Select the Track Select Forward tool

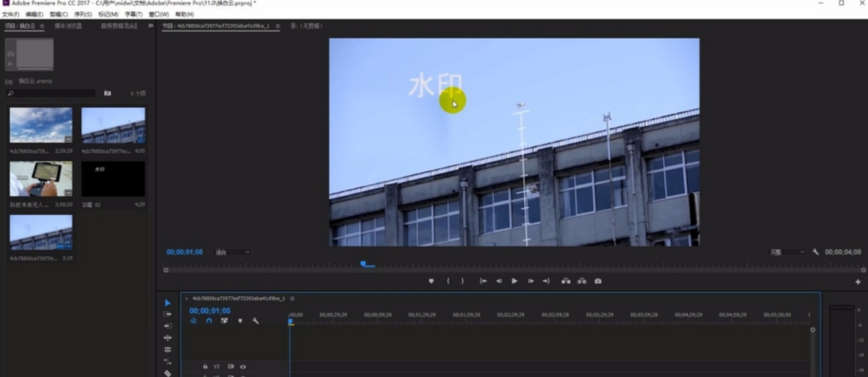pos(168,314)
